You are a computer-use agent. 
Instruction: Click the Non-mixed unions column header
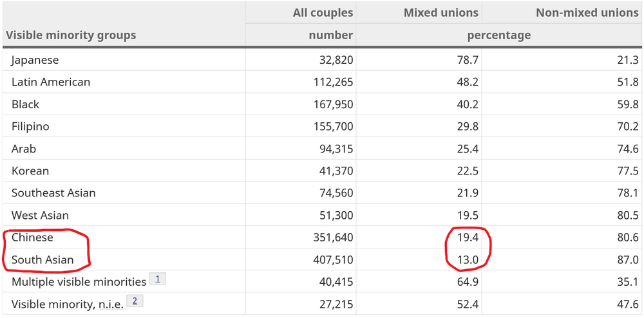[x=587, y=13]
